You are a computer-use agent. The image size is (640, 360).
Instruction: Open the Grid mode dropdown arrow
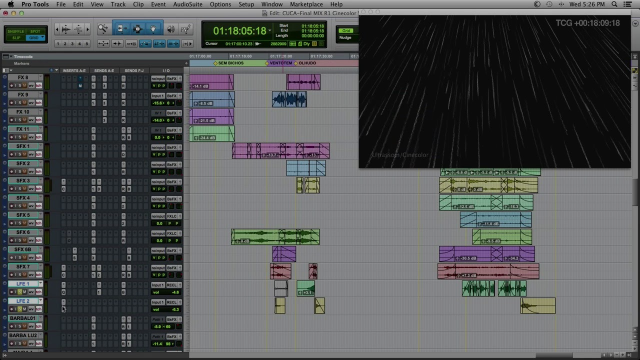(x=42, y=38)
